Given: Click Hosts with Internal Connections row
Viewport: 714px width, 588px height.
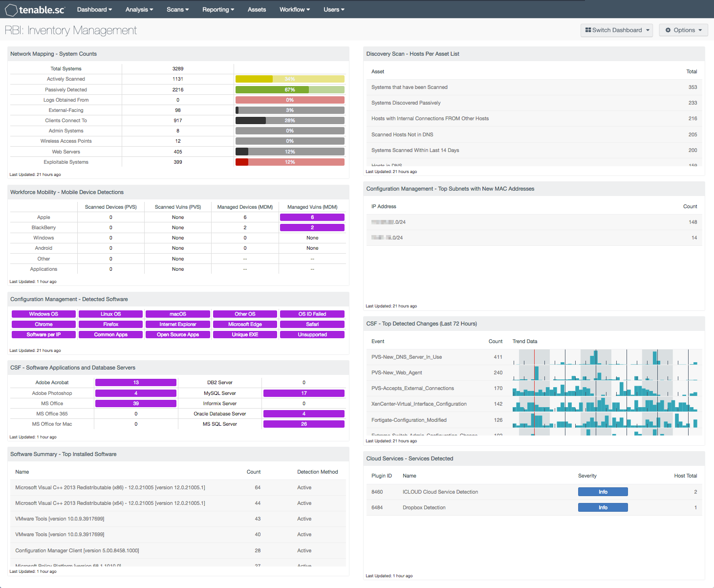Looking at the screenshot, I should [x=534, y=118].
